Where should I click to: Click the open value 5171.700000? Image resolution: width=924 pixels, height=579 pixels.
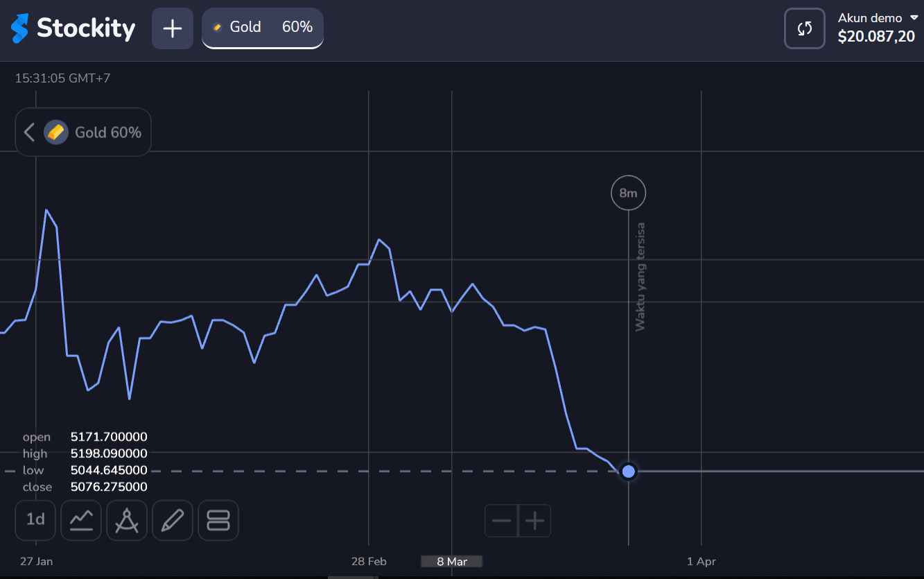pos(109,437)
